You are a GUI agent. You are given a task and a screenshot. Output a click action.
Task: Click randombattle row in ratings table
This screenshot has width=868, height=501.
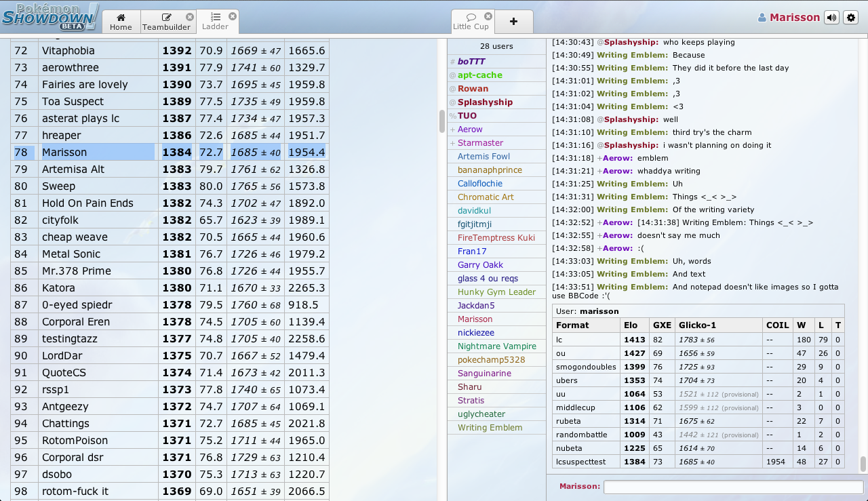(698, 435)
